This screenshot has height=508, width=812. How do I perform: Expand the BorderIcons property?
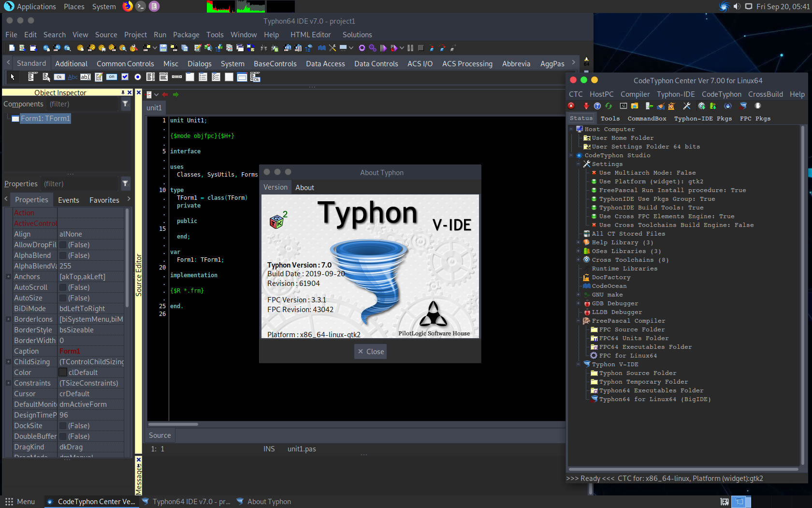tap(8, 319)
